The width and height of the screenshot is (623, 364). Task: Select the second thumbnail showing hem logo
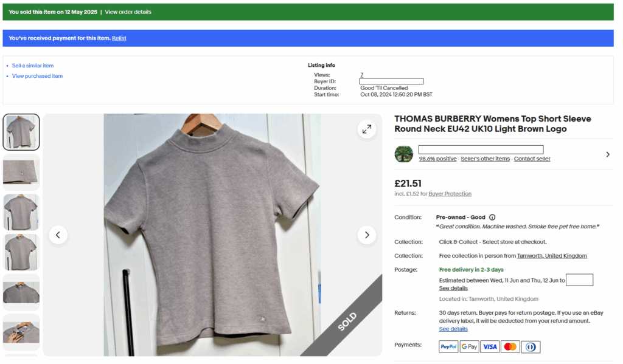point(21,172)
